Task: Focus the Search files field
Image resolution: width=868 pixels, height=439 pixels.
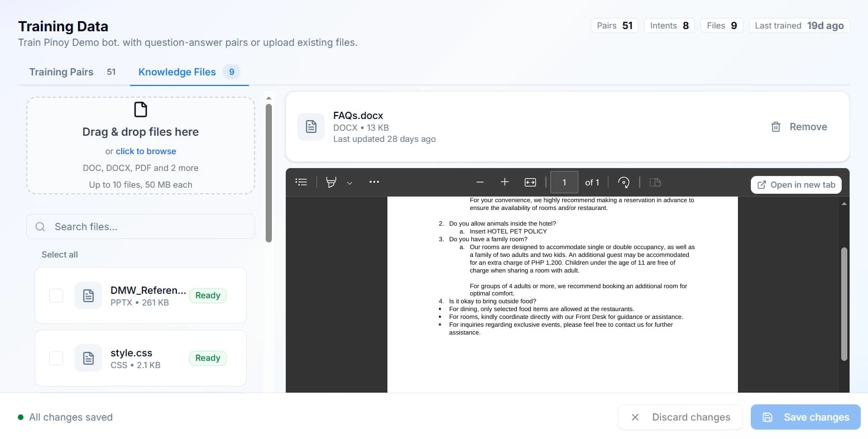Action: click(141, 227)
